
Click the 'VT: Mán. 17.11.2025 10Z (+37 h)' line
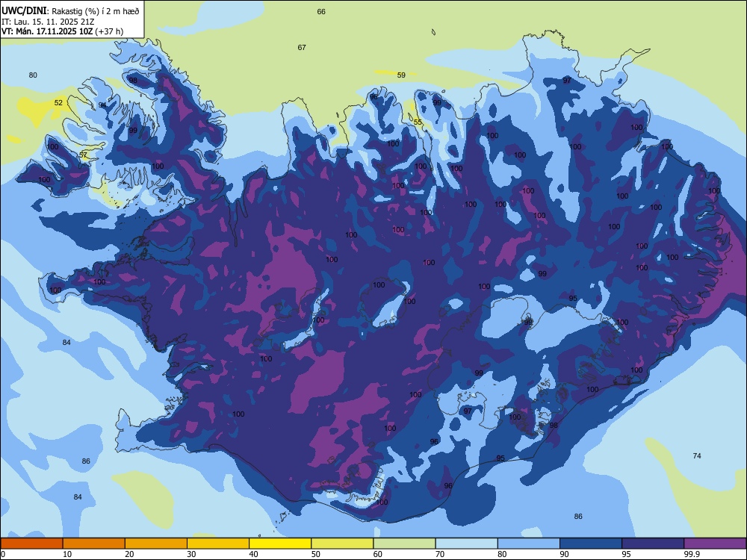pos(63,31)
